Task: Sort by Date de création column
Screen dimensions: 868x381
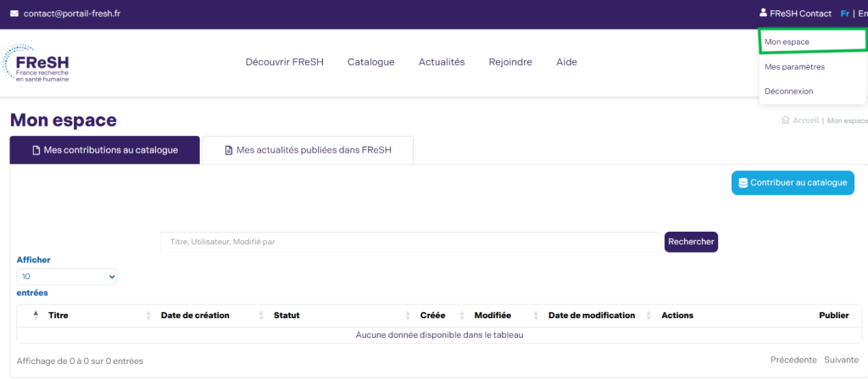Action: click(195, 315)
